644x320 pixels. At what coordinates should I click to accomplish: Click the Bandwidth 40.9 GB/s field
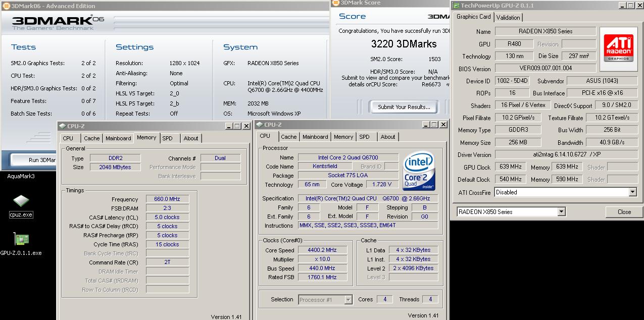pyautogui.click(x=612, y=143)
